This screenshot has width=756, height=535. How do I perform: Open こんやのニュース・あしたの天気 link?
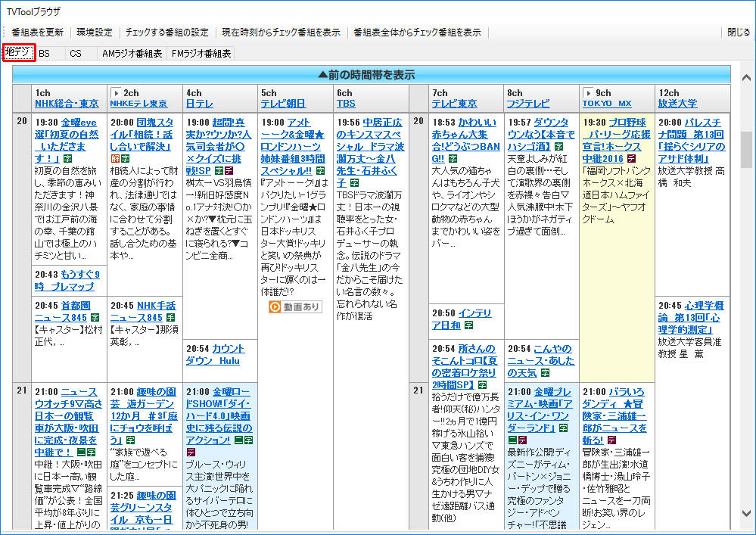tap(541, 361)
